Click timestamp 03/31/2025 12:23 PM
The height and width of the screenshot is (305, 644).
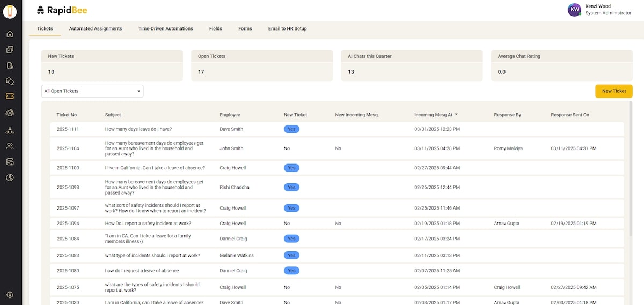(x=437, y=129)
